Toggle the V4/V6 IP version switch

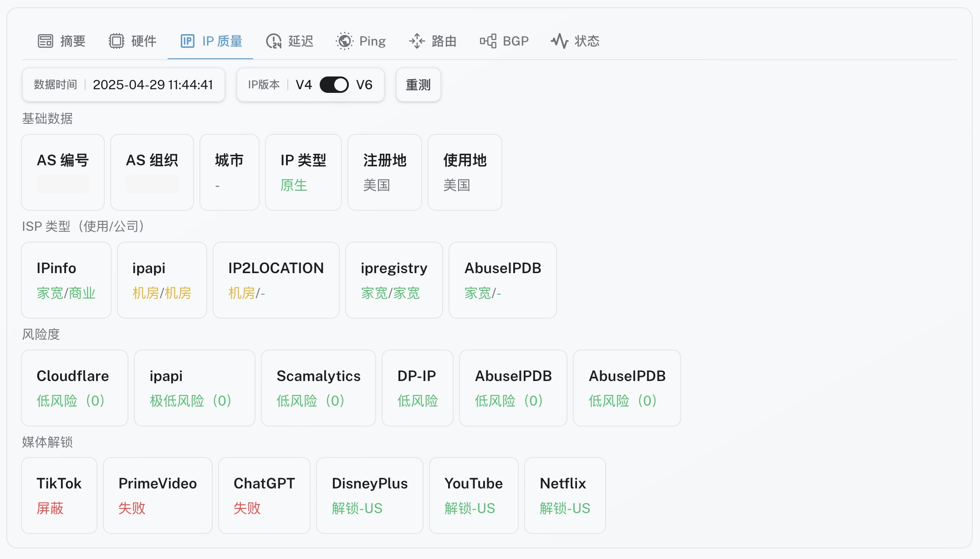coord(334,85)
